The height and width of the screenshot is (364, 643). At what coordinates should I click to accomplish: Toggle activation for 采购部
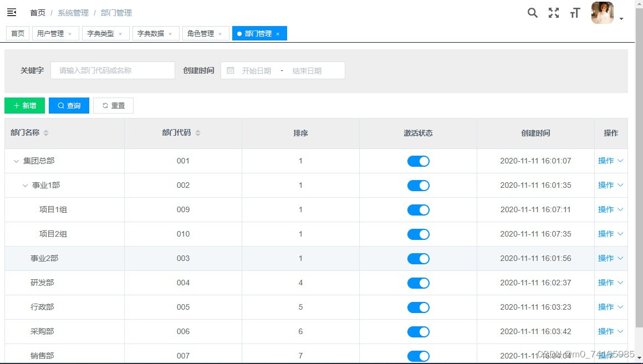click(x=419, y=332)
